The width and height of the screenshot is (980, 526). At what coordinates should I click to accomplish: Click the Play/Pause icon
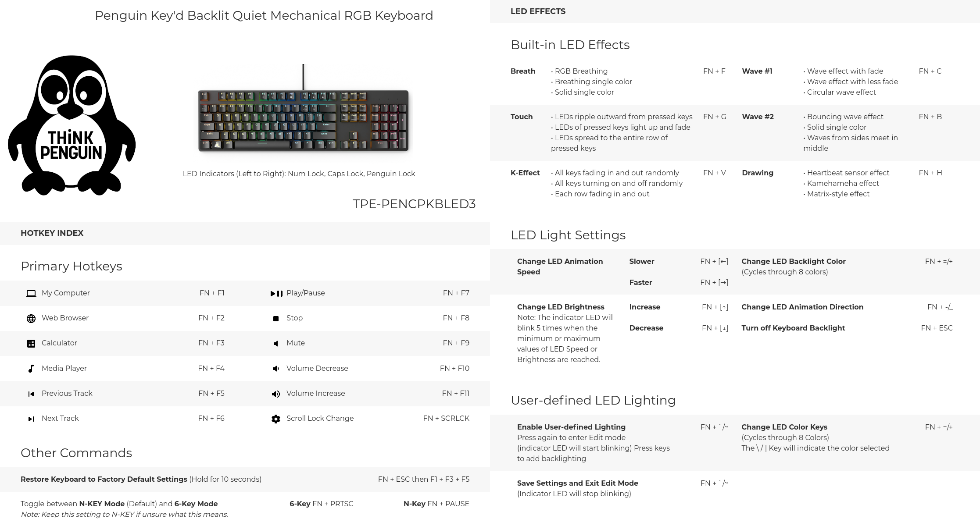tap(276, 294)
